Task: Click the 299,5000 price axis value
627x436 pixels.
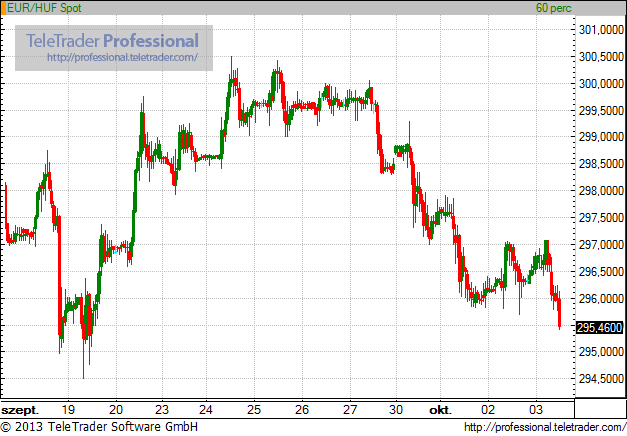Action: [601, 110]
